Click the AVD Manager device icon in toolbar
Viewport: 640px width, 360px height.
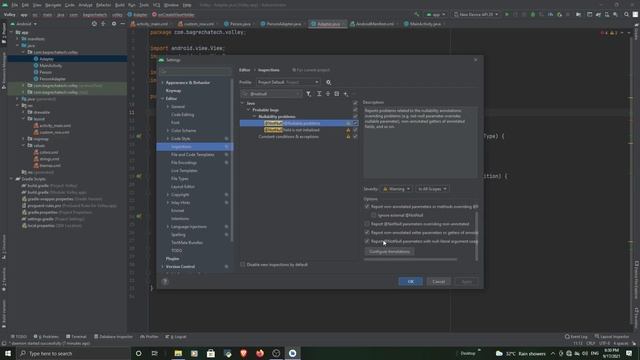[607, 14]
